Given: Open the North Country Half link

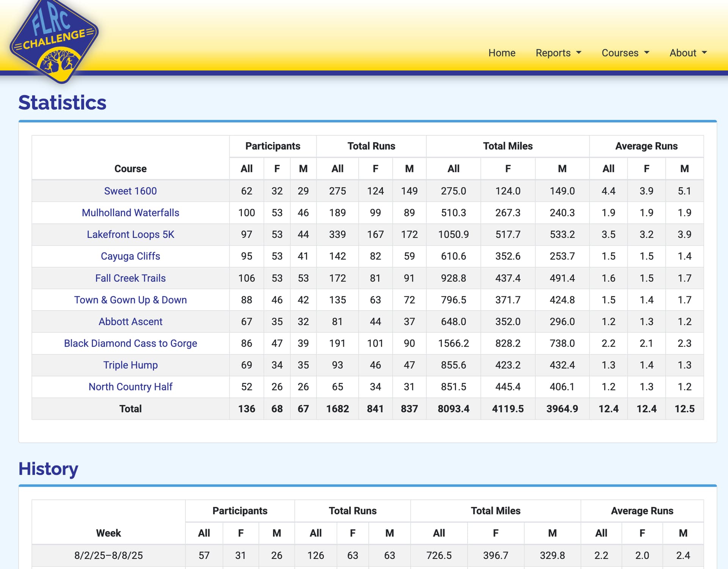Looking at the screenshot, I should coord(130,387).
